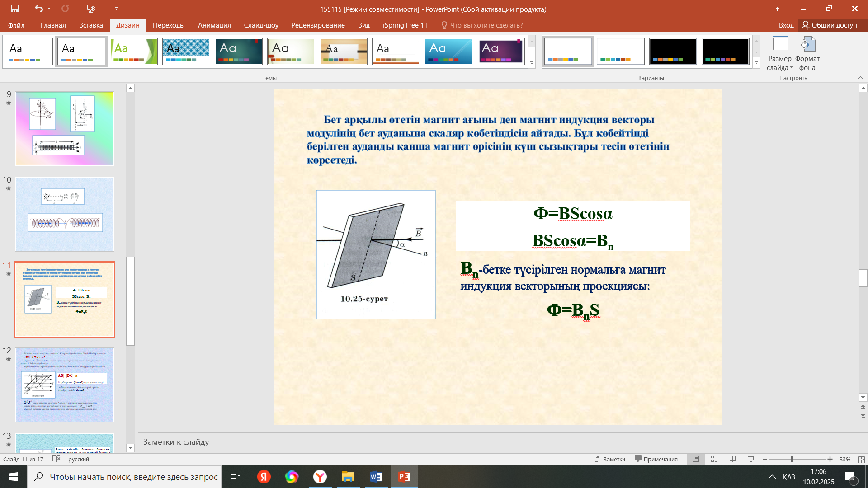The height and width of the screenshot is (488, 868).
Task: Open Customize Quick Access Toolbar dropdown
Action: (x=116, y=9)
